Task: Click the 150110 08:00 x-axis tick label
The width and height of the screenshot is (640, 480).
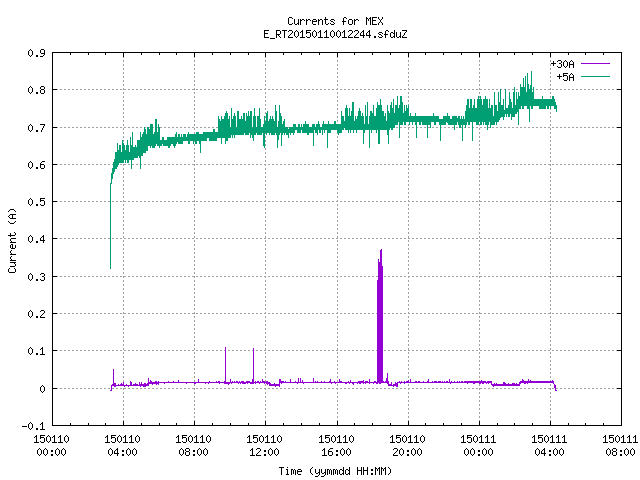Action: 193,446
